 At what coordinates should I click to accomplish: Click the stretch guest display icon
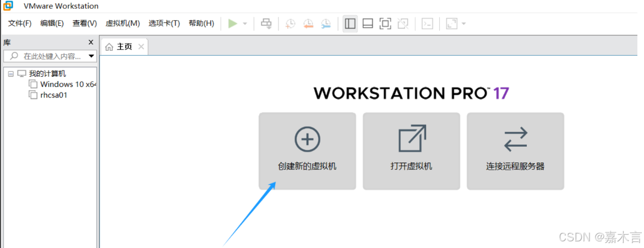(452, 24)
